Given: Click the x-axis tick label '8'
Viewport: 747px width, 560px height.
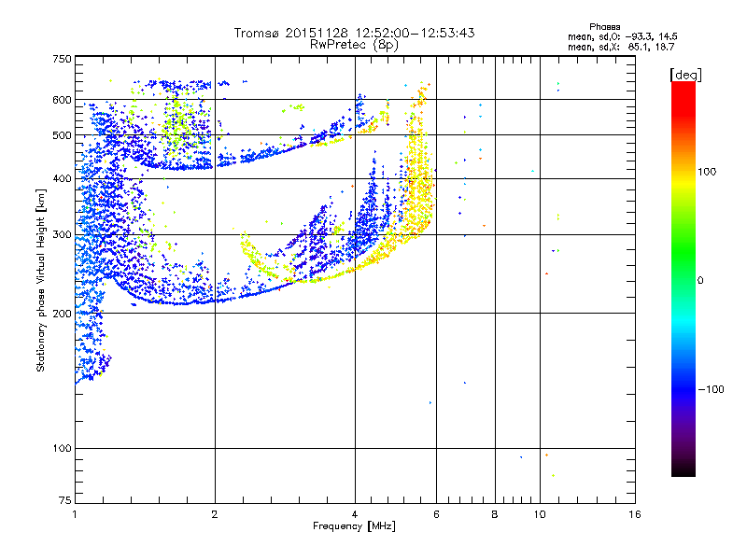Looking at the screenshot, I should (x=495, y=514).
